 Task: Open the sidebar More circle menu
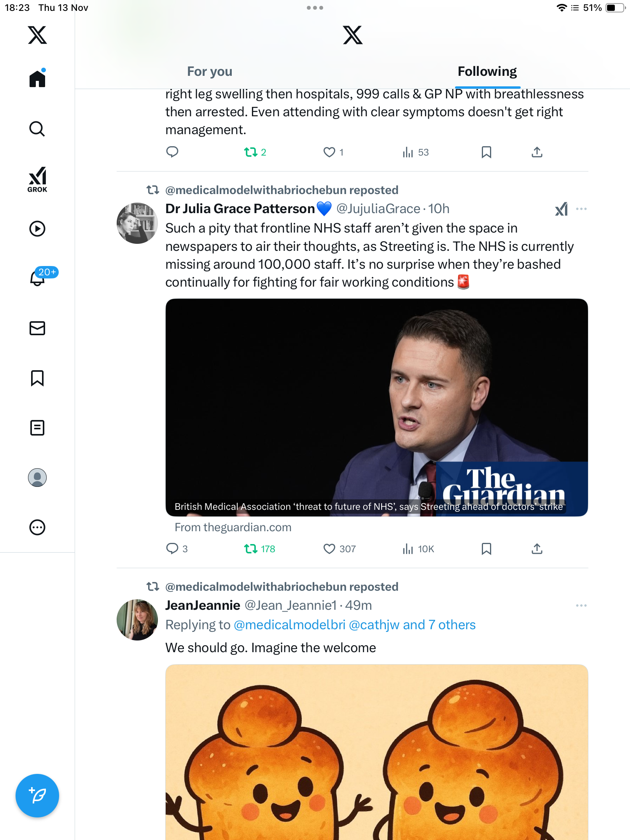[x=37, y=527]
